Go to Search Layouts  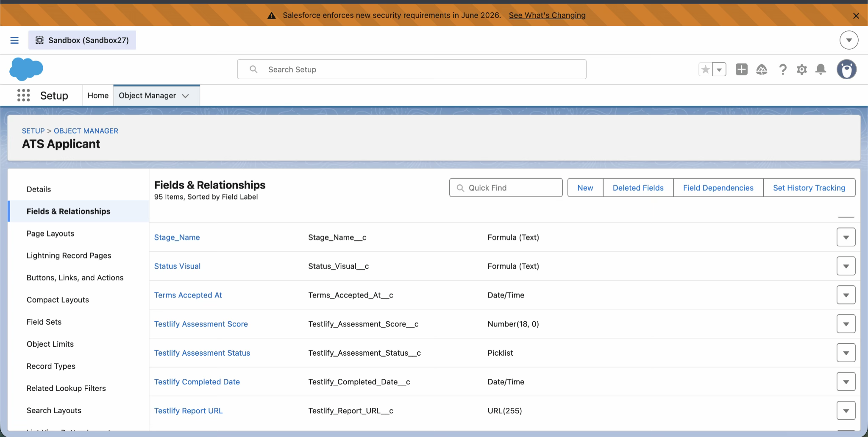(54, 410)
